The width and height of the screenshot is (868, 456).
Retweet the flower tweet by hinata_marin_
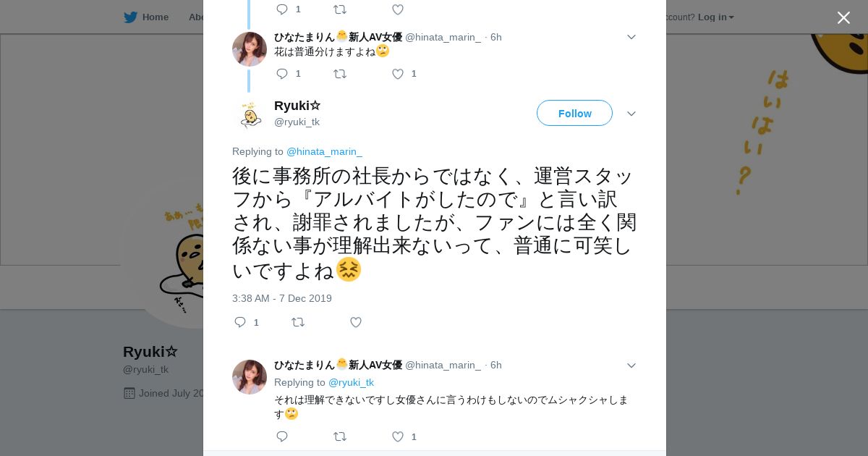click(x=340, y=74)
